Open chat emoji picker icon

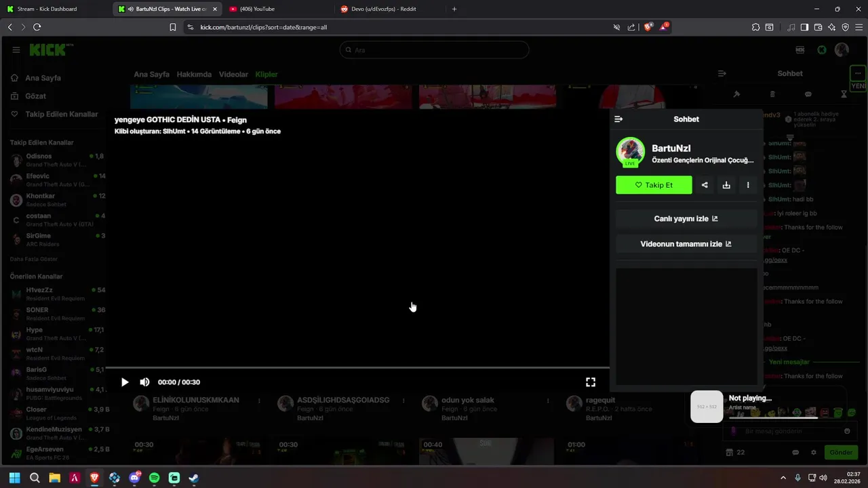coord(847,431)
